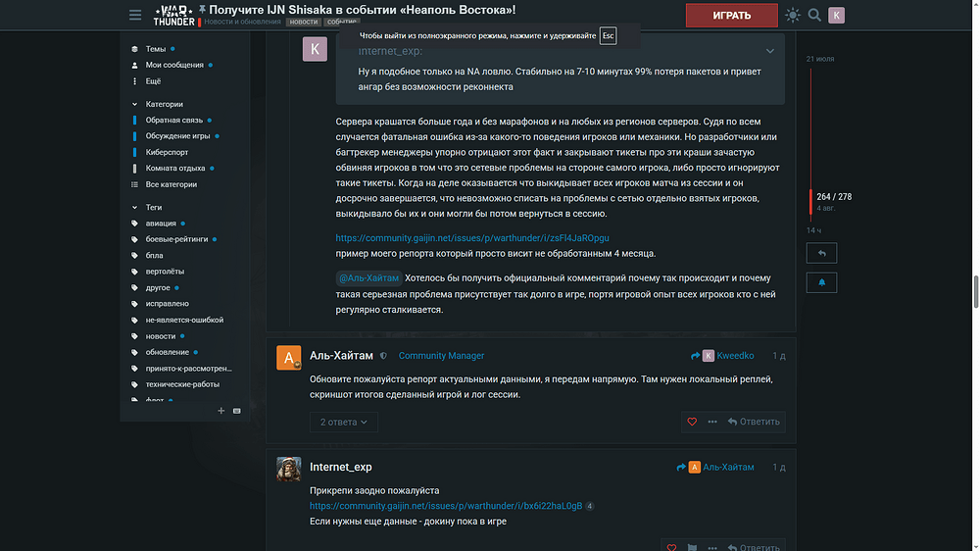Open Обратная связь category

[x=173, y=120]
